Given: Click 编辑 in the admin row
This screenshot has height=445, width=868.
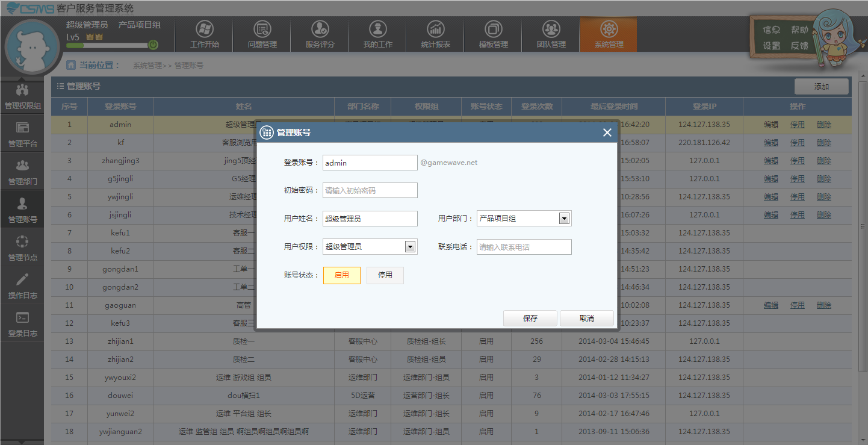Looking at the screenshot, I should click(771, 125).
